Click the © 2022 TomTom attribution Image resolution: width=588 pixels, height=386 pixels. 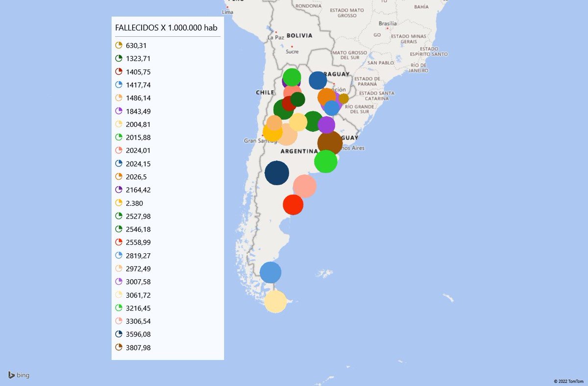568,381
